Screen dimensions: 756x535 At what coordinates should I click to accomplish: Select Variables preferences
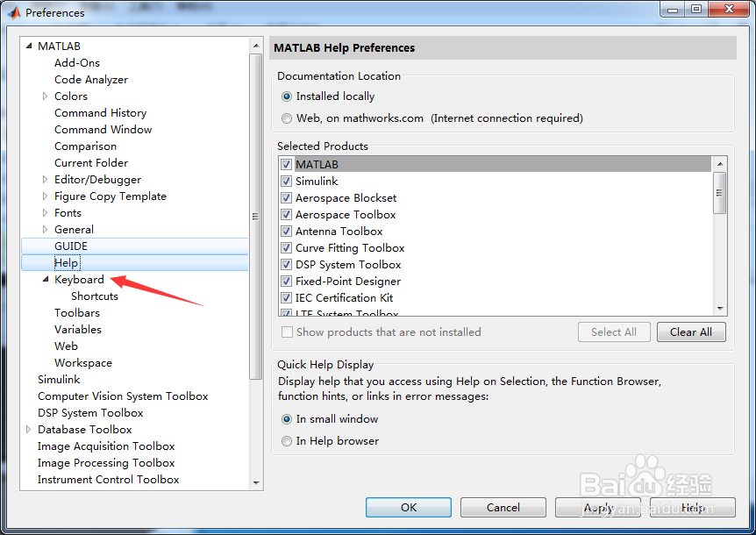[78, 329]
